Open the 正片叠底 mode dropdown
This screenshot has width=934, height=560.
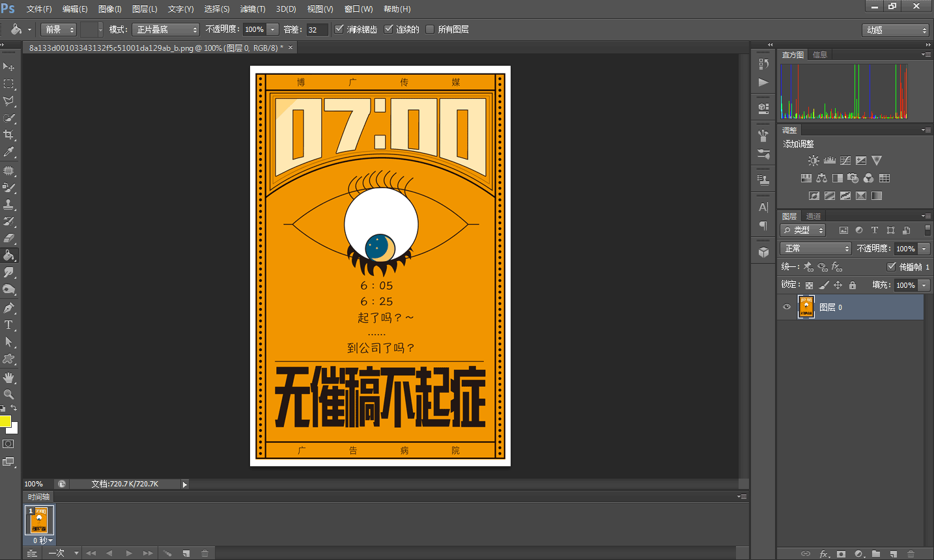click(x=165, y=29)
